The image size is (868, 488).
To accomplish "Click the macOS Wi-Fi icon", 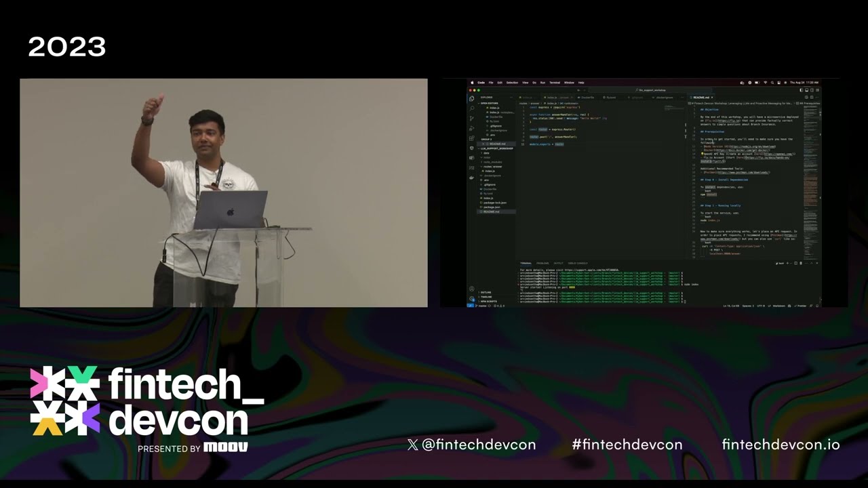I will tap(766, 83).
